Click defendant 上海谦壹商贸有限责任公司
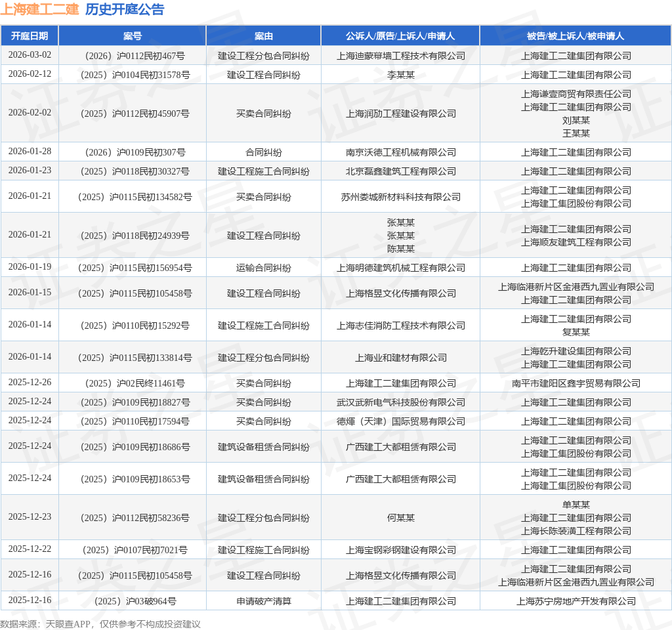Screen dimensions: 672x630 click(576, 93)
